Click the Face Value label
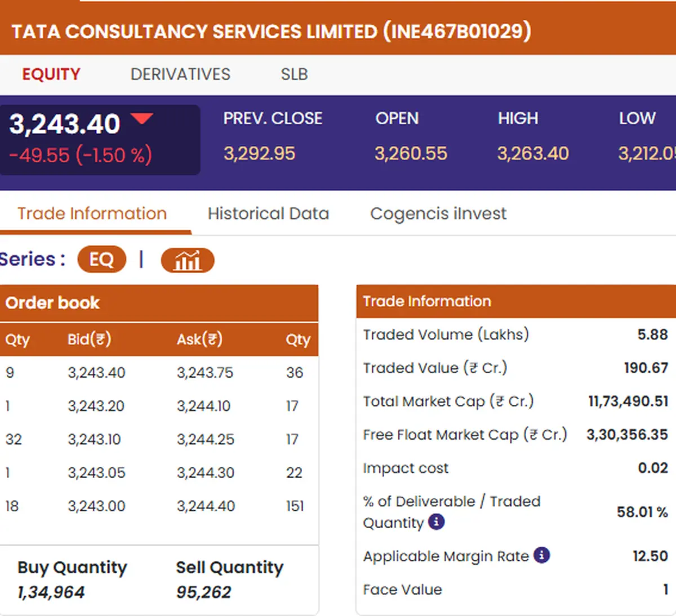Screen dimensions: 676x616 point(403,590)
